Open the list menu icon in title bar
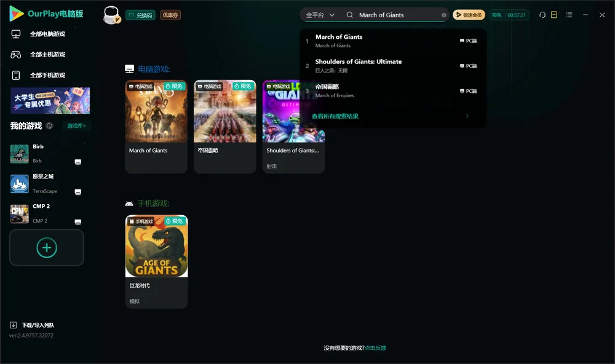This screenshot has width=615, height=364. coord(569,15)
